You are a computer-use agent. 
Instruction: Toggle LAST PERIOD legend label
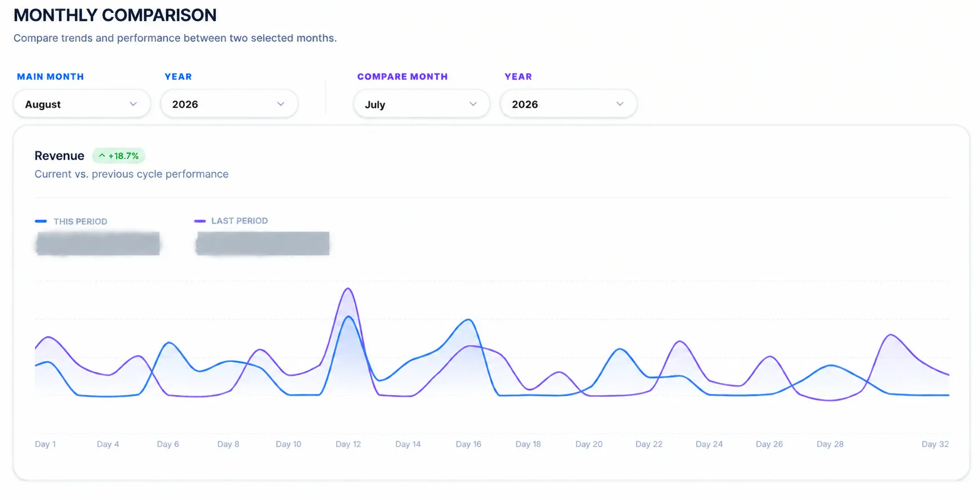[239, 221]
